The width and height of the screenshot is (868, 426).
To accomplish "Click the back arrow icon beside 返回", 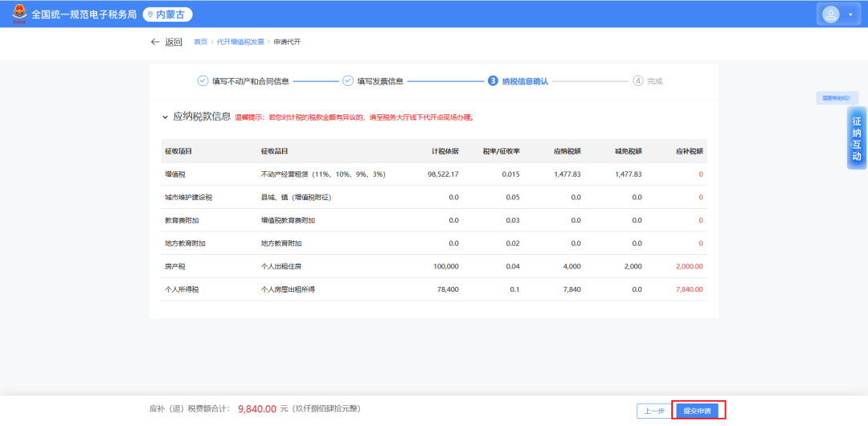I will 155,42.
